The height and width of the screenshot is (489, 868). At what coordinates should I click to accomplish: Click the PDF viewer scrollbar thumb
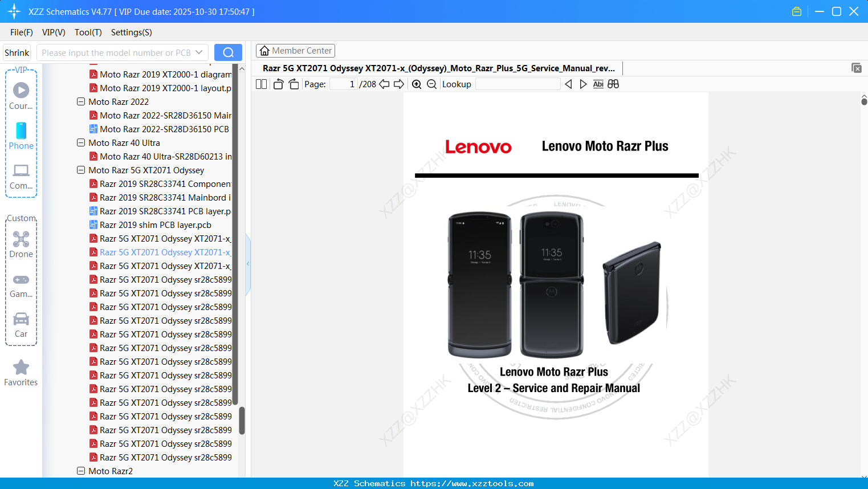point(864,101)
